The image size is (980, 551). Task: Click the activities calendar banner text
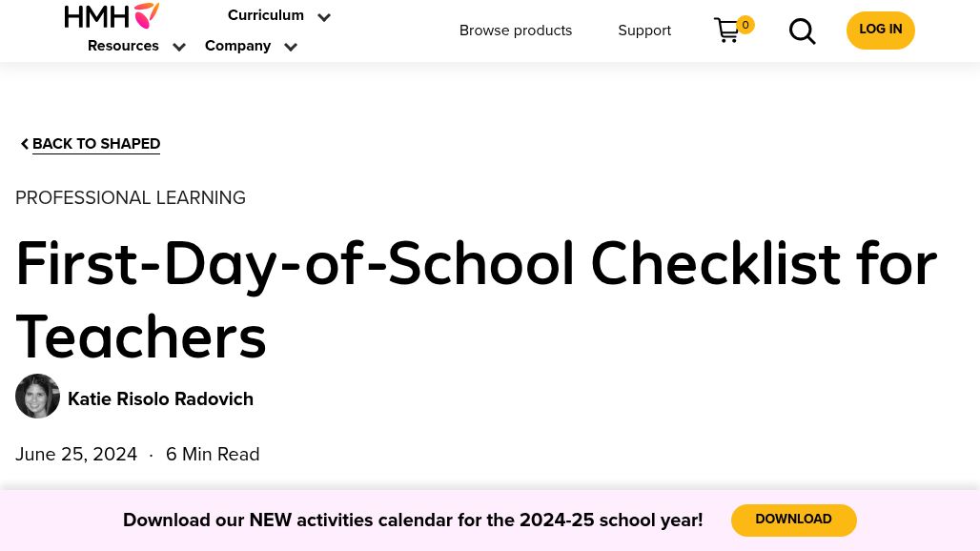click(x=413, y=520)
